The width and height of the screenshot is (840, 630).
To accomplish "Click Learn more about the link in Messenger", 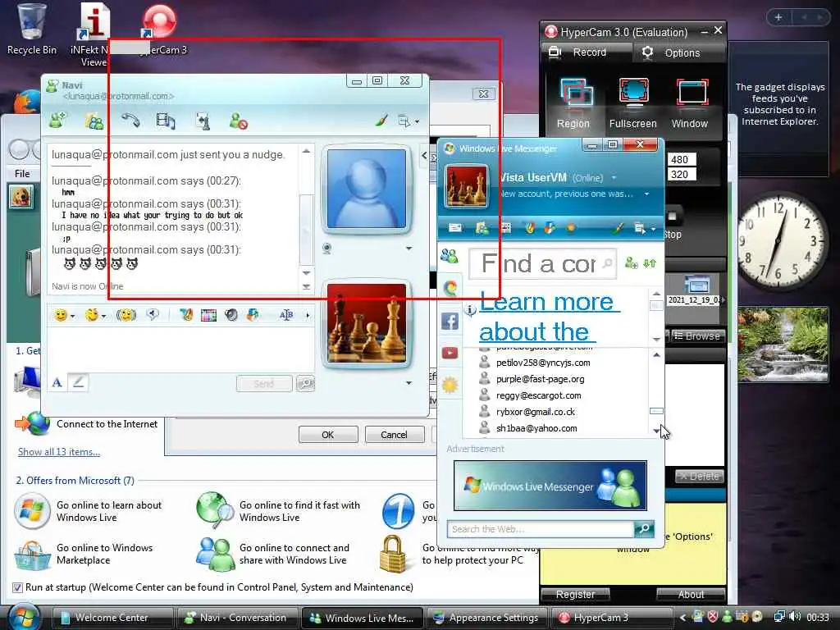I will (x=549, y=317).
